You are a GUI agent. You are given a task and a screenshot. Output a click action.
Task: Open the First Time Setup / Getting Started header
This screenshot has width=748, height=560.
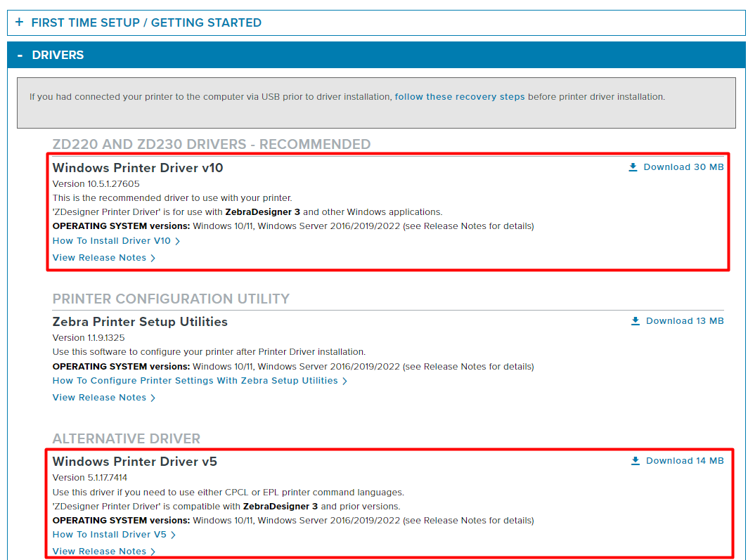coord(146,22)
